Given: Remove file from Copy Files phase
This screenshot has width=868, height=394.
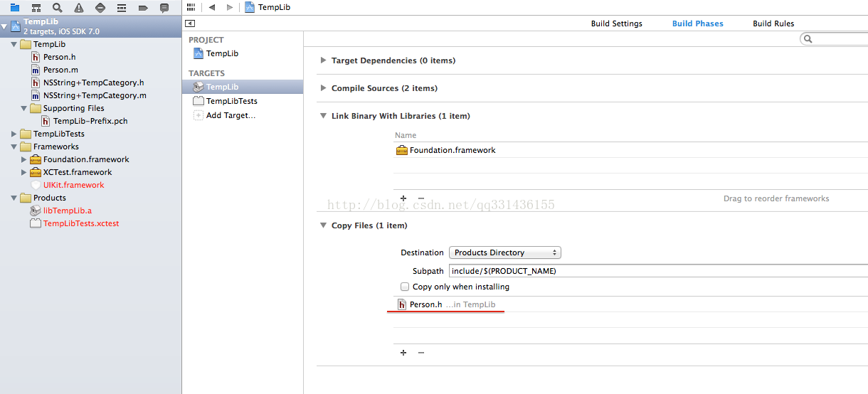Looking at the screenshot, I should [420, 353].
